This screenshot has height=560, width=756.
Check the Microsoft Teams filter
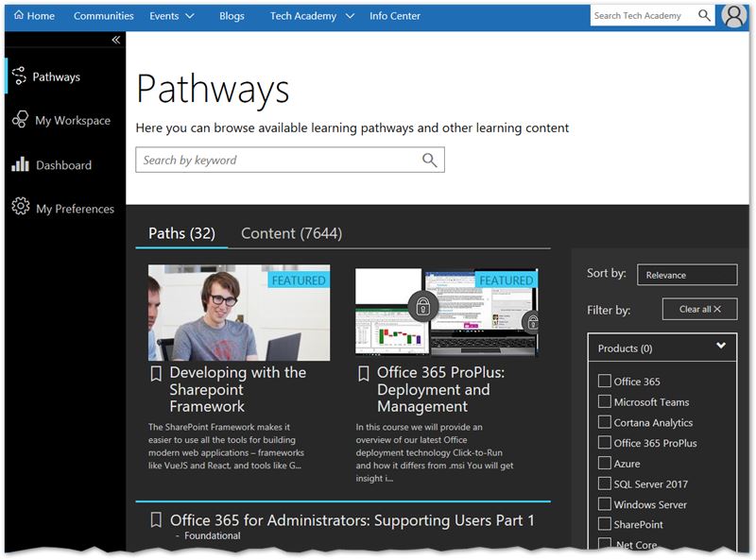click(x=604, y=401)
